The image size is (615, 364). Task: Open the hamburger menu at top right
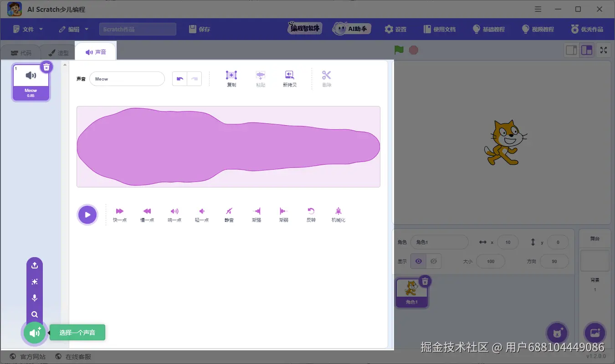tap(538, 9)
